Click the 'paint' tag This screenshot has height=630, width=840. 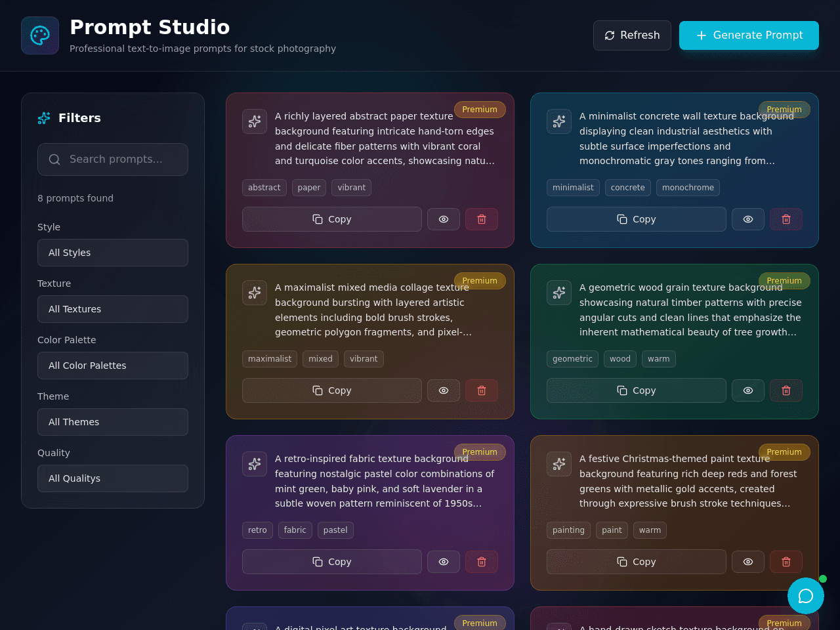coord(612,530)
